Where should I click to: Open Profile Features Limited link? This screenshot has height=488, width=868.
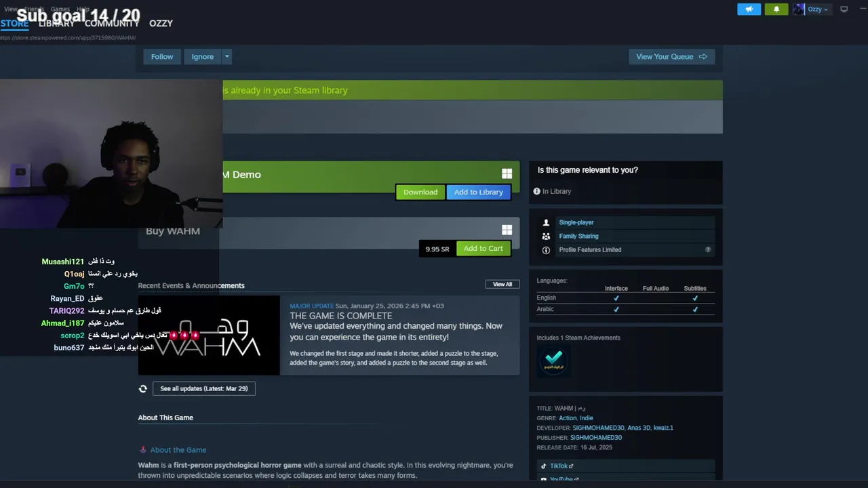point(590,249)
